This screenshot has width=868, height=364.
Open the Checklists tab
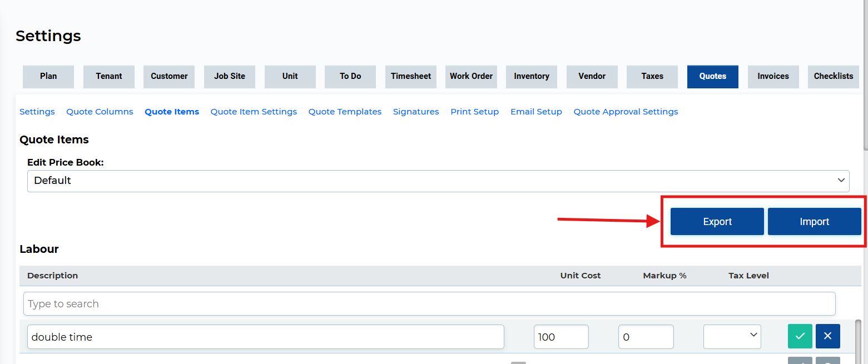click(x=833, y=76)
